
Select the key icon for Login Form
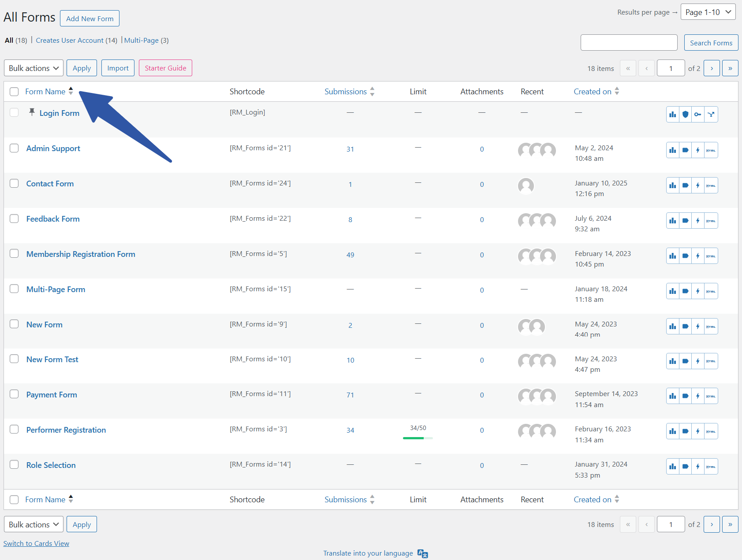(698, 114)
